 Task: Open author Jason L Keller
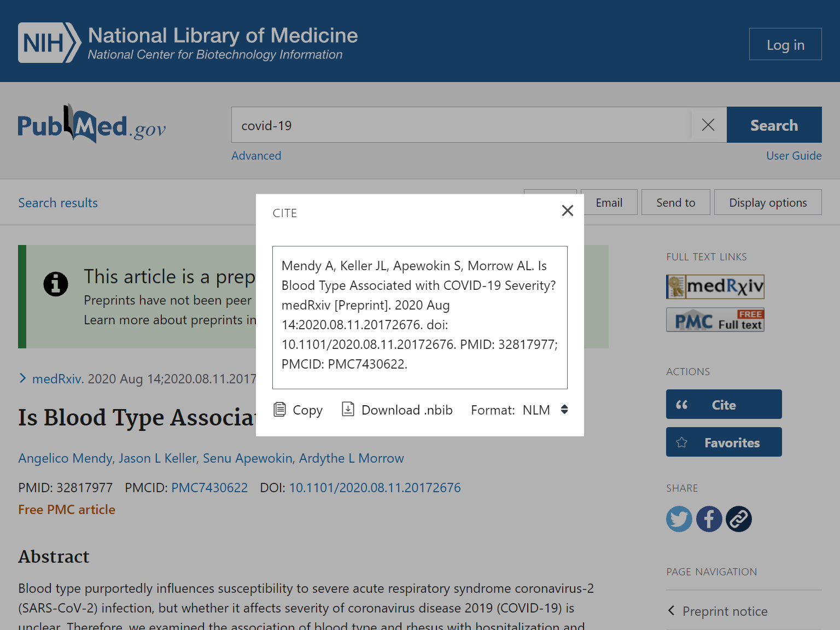[159, 458]
